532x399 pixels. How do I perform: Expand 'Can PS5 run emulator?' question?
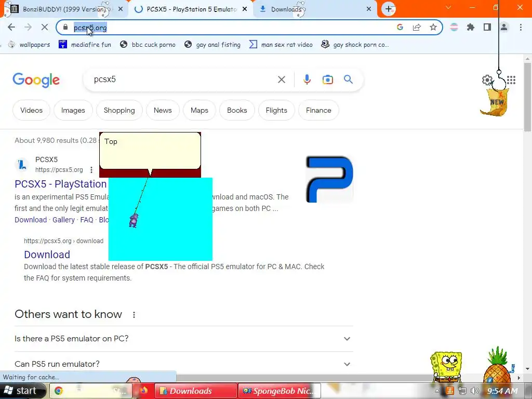[184, 364]
